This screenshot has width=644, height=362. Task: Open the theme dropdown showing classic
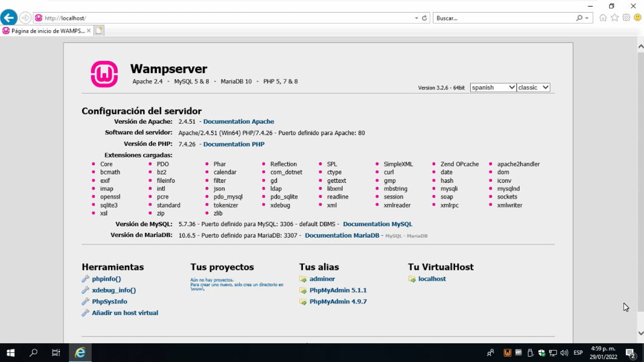[x=533, y=87]
